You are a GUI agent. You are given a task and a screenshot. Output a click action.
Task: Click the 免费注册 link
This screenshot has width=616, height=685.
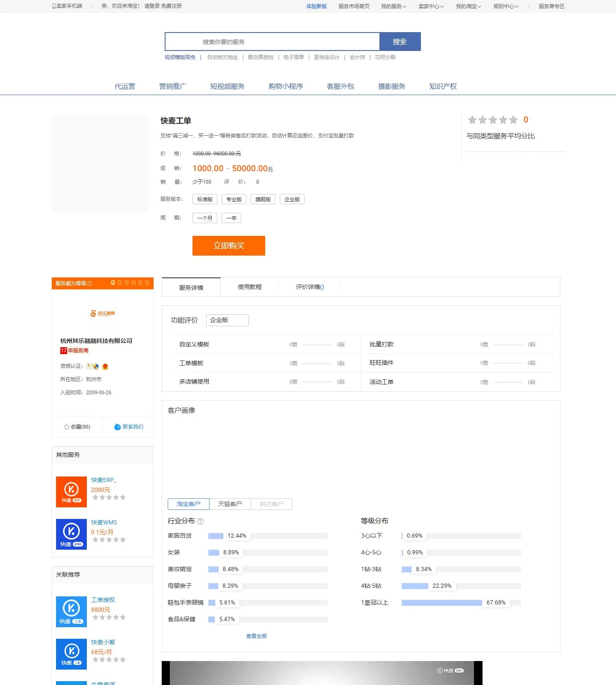(x=172, y=6)
